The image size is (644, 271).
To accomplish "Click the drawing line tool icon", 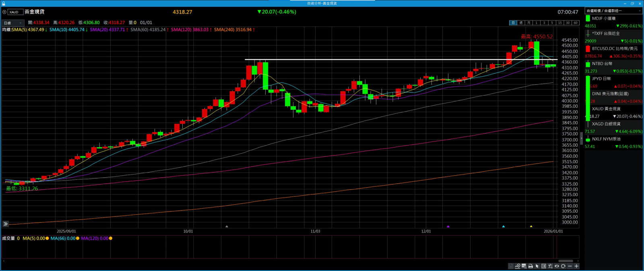I will (517, 266).
